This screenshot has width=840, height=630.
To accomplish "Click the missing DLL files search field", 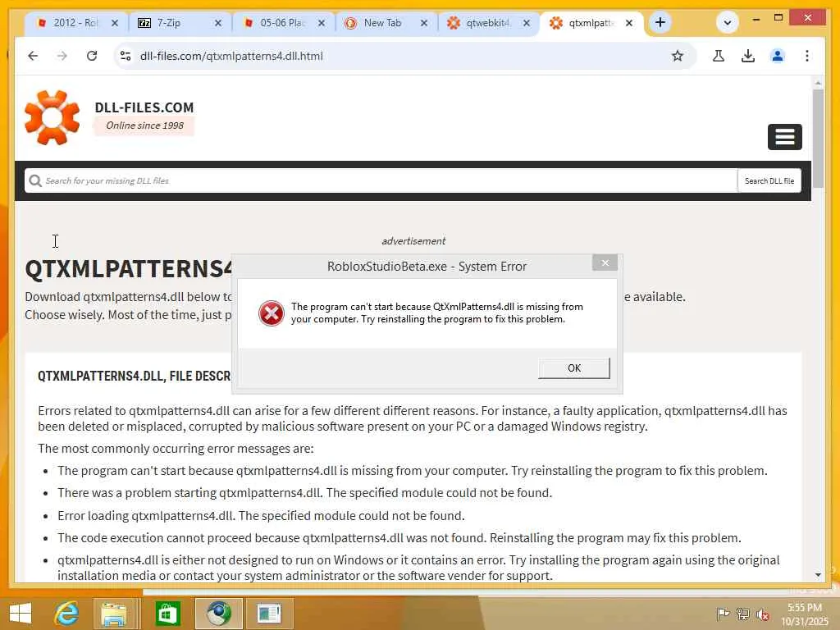I will coord(381,180).
